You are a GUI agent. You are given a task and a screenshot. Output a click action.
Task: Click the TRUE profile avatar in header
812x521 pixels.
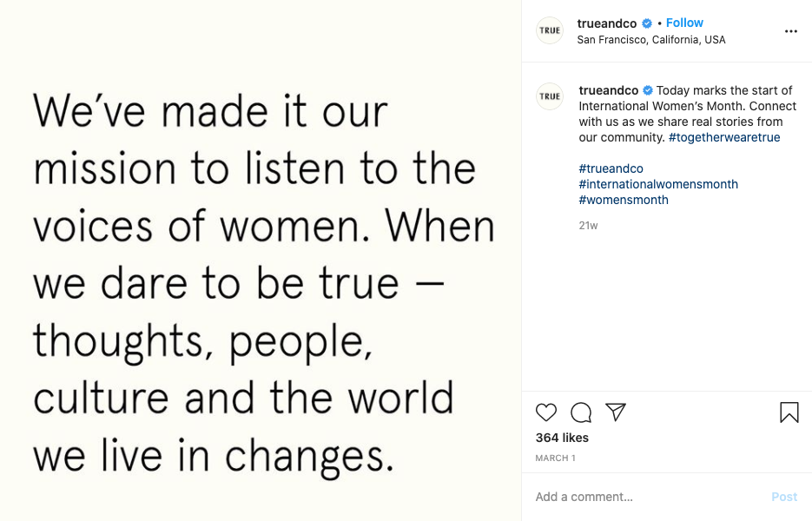(x=550, y=30)
